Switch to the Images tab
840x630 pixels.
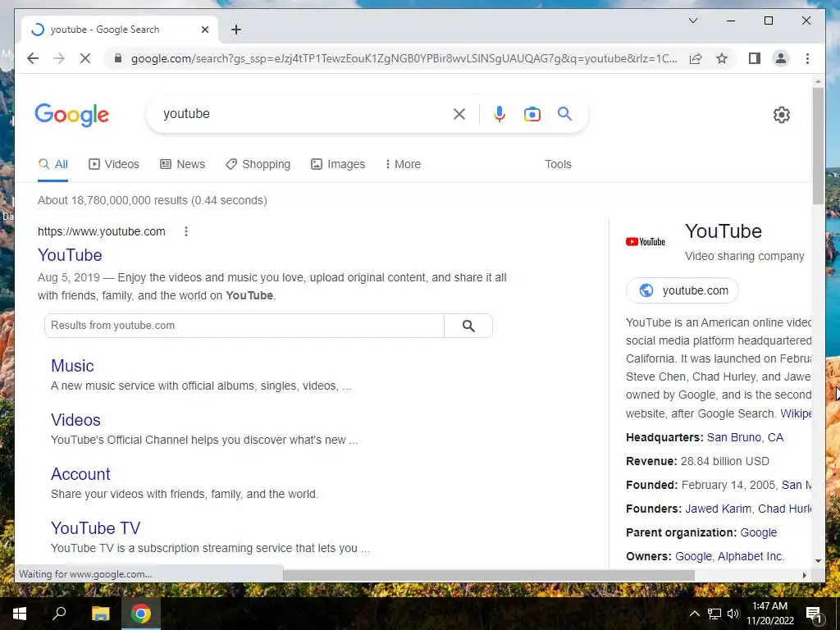[338, 164]
